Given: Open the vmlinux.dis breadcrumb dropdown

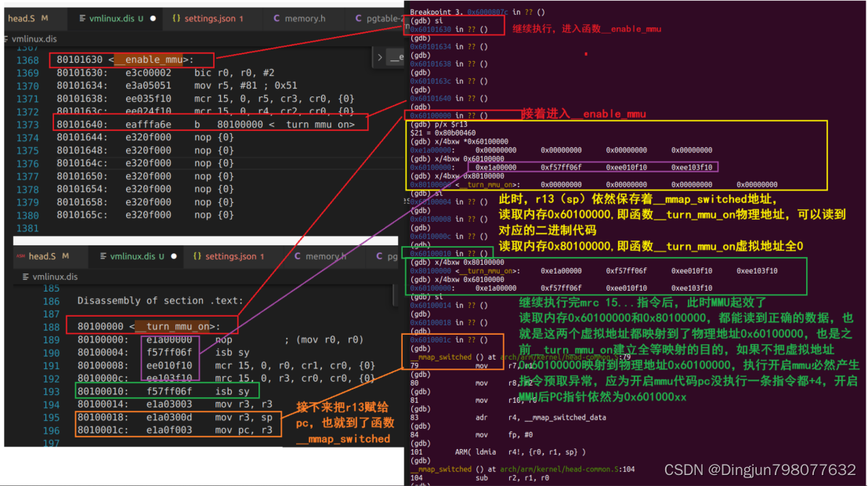Looking at the screenshot, I should pyautogui.click(x=37, y=38).
